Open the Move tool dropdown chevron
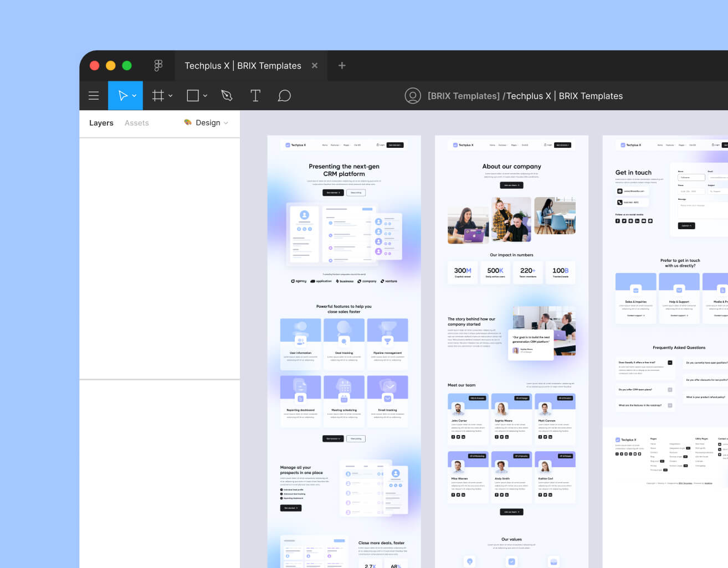This screenshot has width=728, height=568. point(134,95)
